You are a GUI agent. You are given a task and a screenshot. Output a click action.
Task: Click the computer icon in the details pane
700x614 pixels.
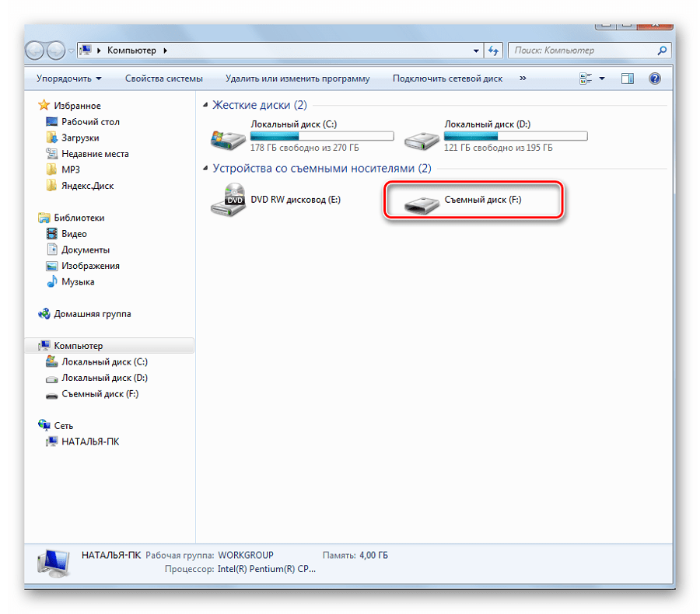coord(54,563)
